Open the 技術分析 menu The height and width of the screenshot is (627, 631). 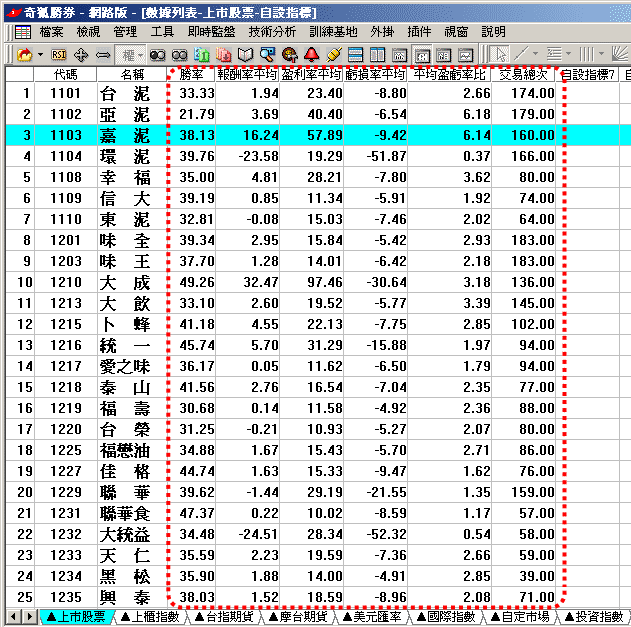click(x=272, y=32)
